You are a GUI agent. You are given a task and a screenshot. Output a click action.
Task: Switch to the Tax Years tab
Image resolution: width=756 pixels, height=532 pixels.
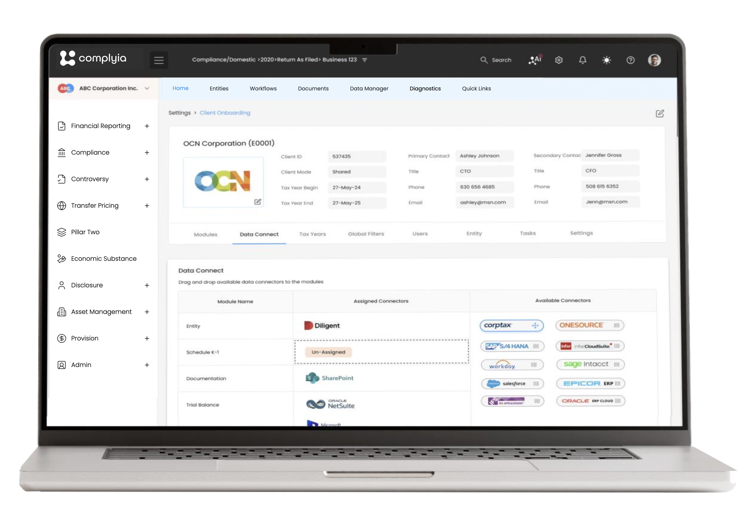click(x=312, y=234)
